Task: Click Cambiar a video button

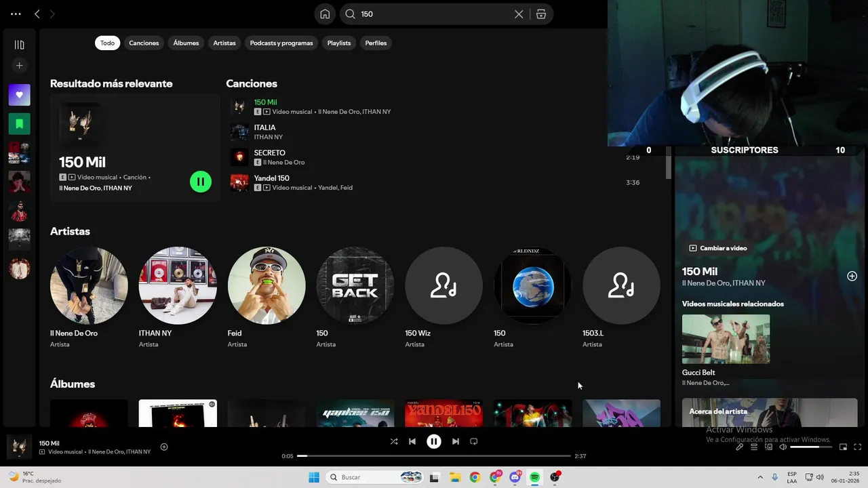Action: [718, 248]
